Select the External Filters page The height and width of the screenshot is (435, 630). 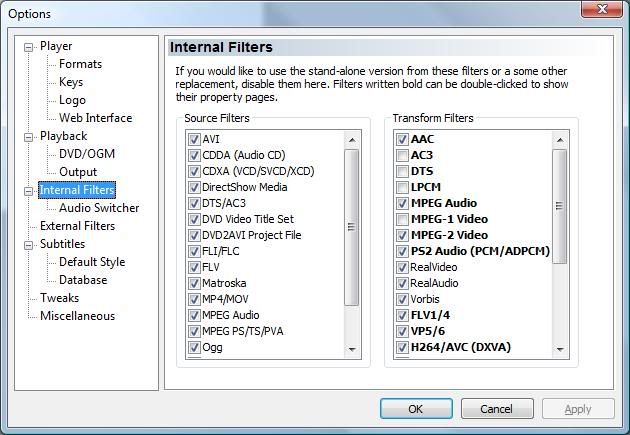(77, 226)
